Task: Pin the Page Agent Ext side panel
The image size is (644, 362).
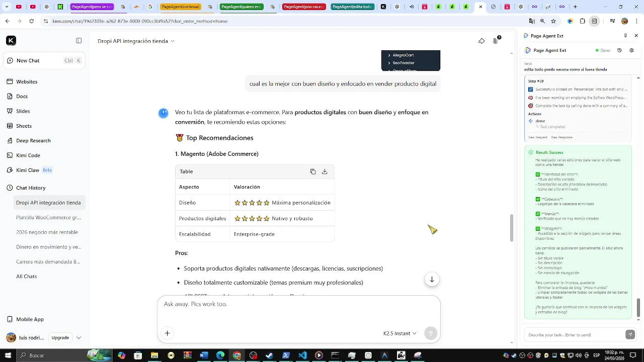Action: click(625, 36)
